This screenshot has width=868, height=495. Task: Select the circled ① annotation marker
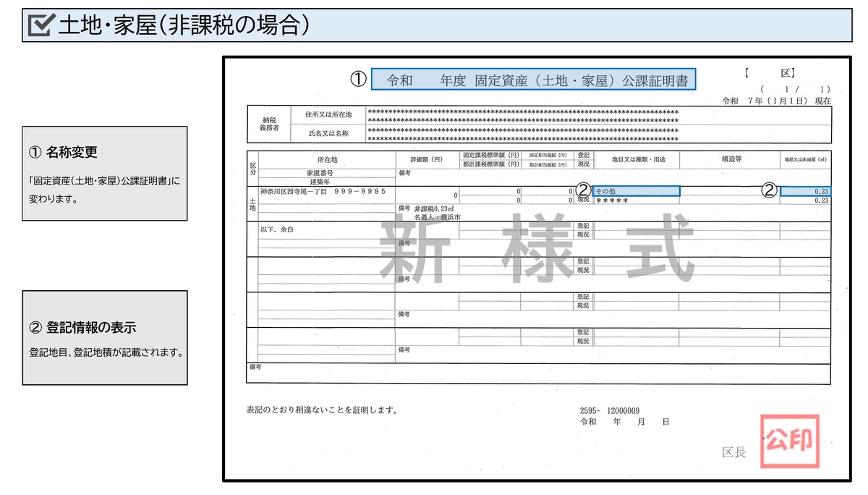coord(357,80)
